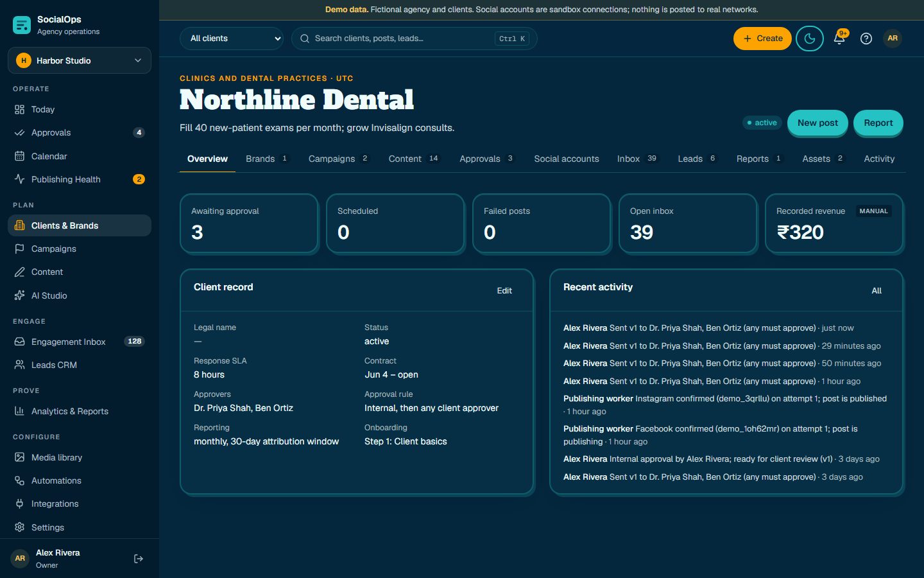924x578 pixels.
Task: Select Clients & Brands in sidebar
Action: [80, 225]
